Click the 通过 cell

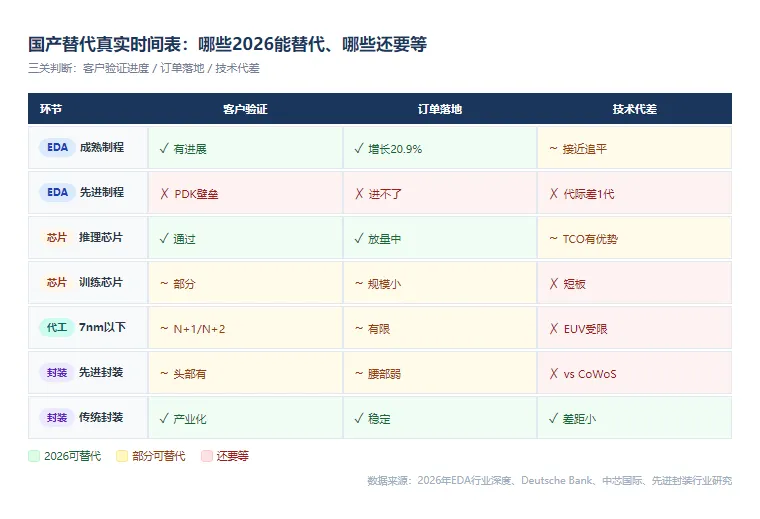click(x=245, y=238)
